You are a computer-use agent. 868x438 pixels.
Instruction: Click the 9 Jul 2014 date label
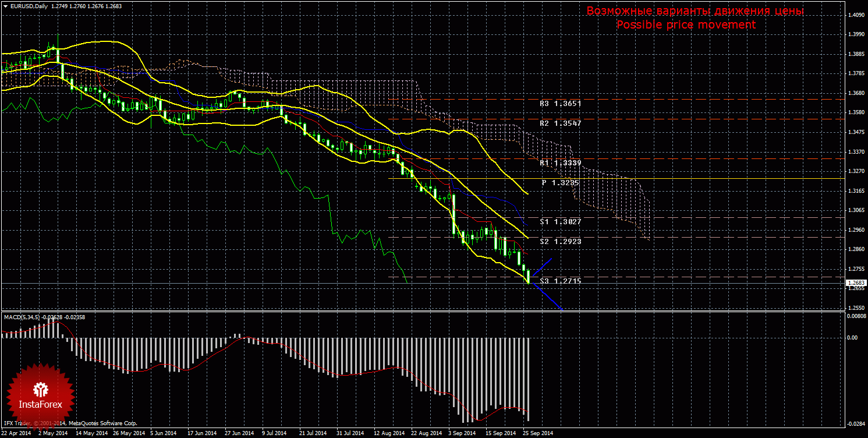pos(274,433)
